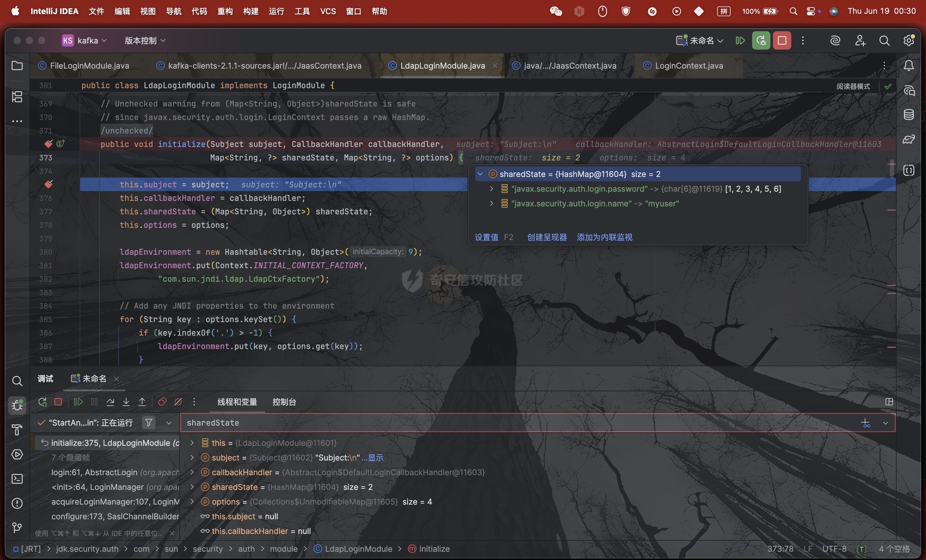
Task: Open the Code With Me add-user icon
Action: click(860, 40)
